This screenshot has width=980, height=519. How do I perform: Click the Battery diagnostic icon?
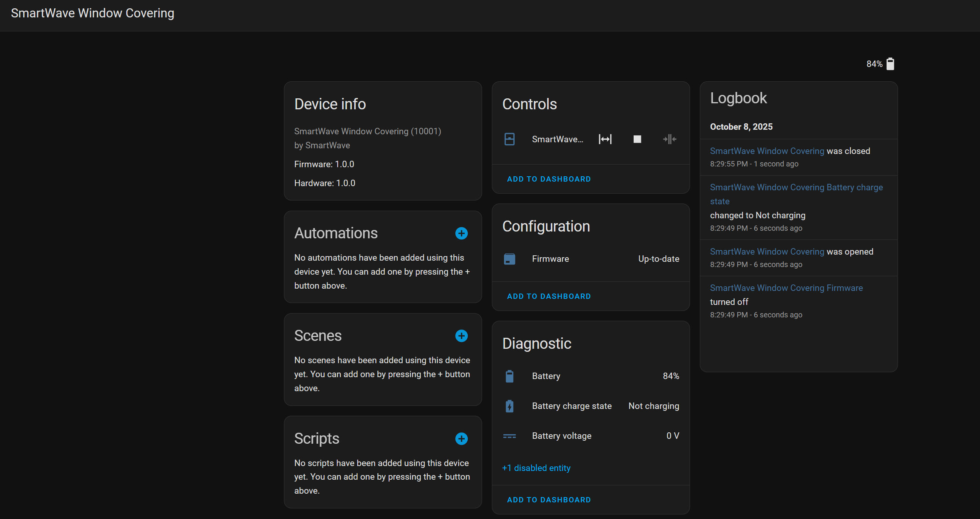point(509,376)
